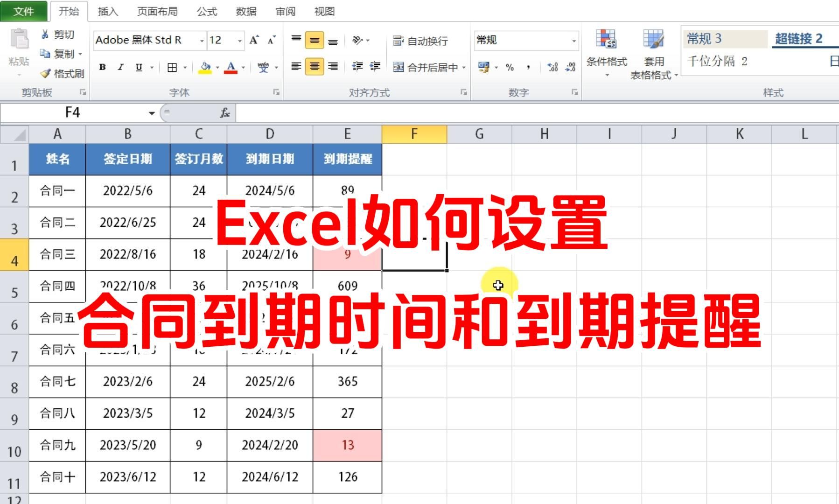Viewport: 839px width, 504px height.
Task: Click cell containing 合同八
Action: [x=57, y=413]
